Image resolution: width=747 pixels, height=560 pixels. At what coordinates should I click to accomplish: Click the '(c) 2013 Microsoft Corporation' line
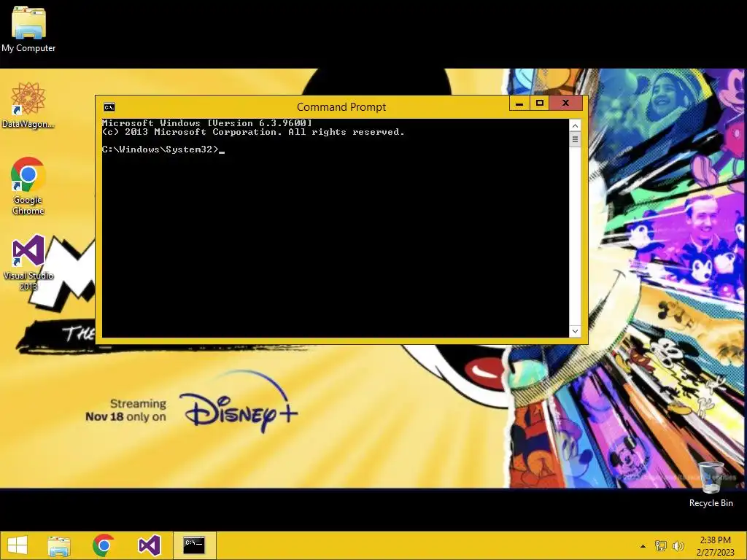253,133
